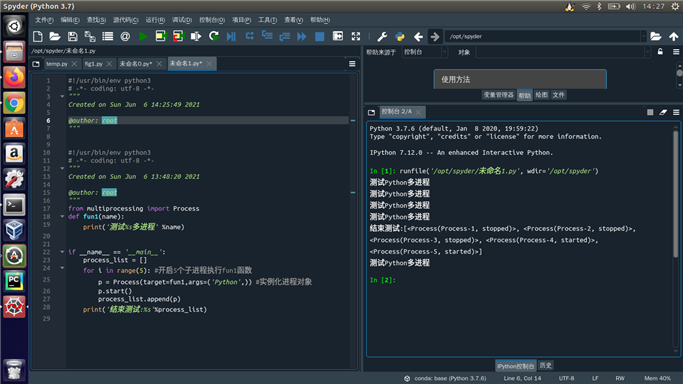Stop debugging with the blue square
The image size is (683, 384).
click(x=319, y=37)
